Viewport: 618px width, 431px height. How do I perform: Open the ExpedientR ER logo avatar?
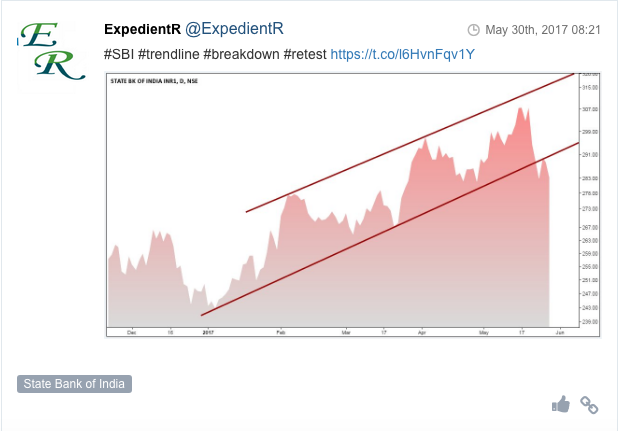[x=52, y=52]
